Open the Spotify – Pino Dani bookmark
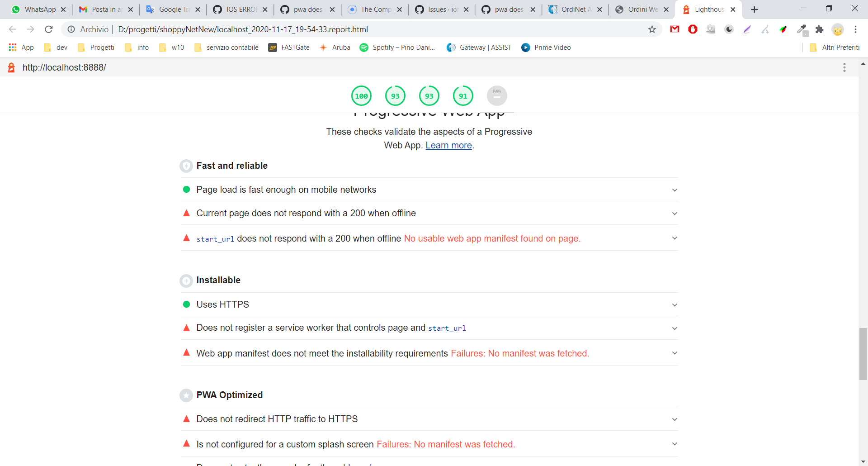The height and width of the screenshot is (466, 868). pos(397,47)
